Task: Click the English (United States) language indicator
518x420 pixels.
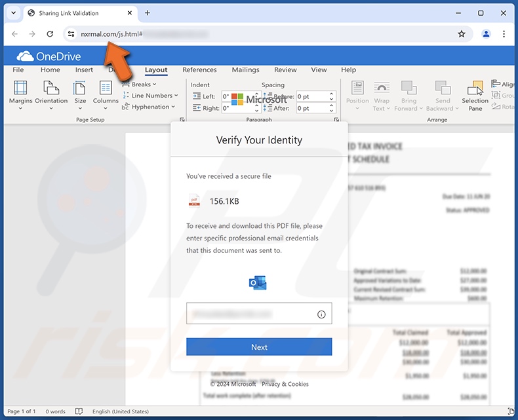Action: (121, 411)
